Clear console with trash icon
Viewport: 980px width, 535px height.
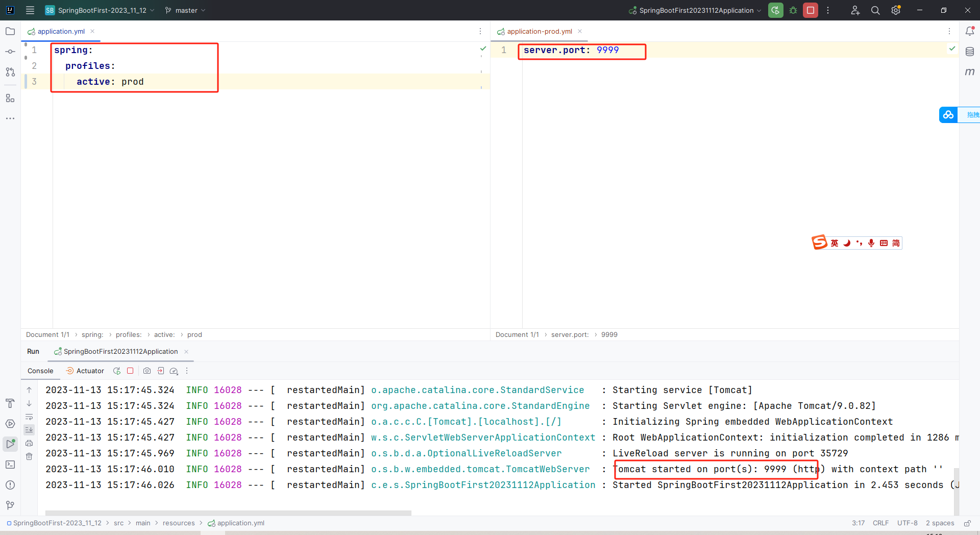coord(29,456)
